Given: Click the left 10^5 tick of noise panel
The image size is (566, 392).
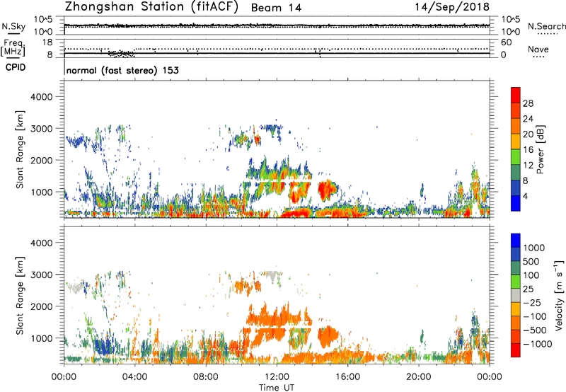Looking at the screenshot, I should [43, 20].
